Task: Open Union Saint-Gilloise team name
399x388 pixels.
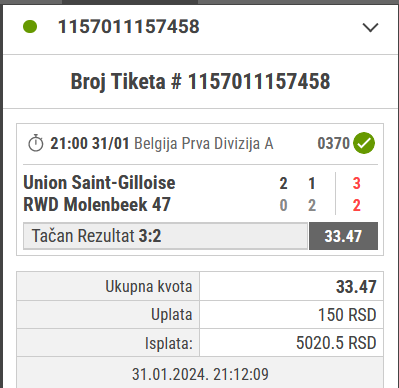Action: 99,183
